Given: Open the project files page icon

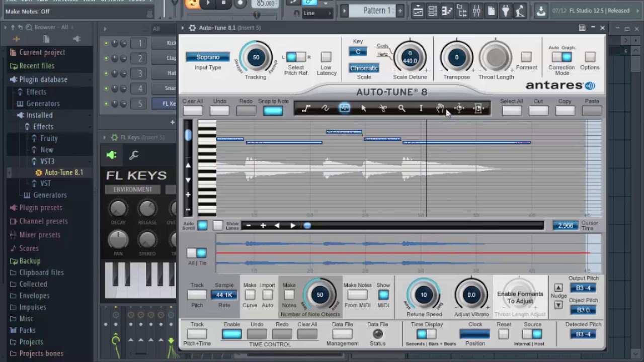Looking at the screenshot, I should (x=491, y=10).
